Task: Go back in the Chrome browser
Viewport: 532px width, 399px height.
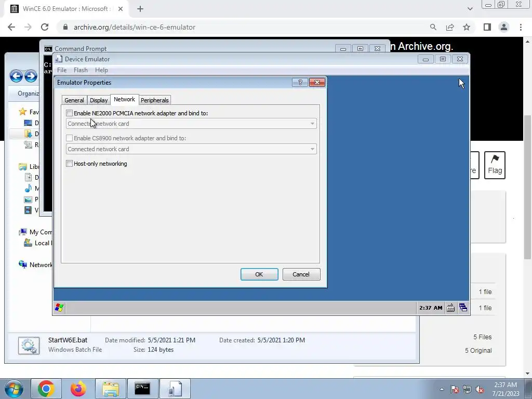Action: click(11, 27)
